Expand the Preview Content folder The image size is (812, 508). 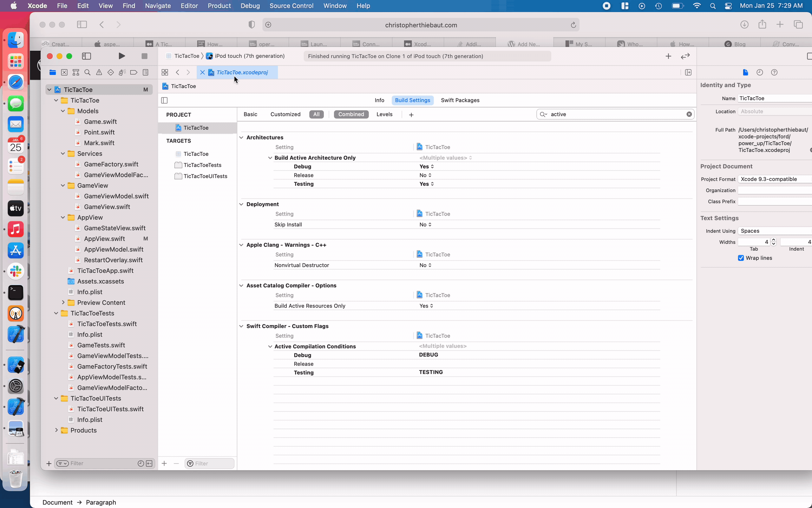coord(63,302)
